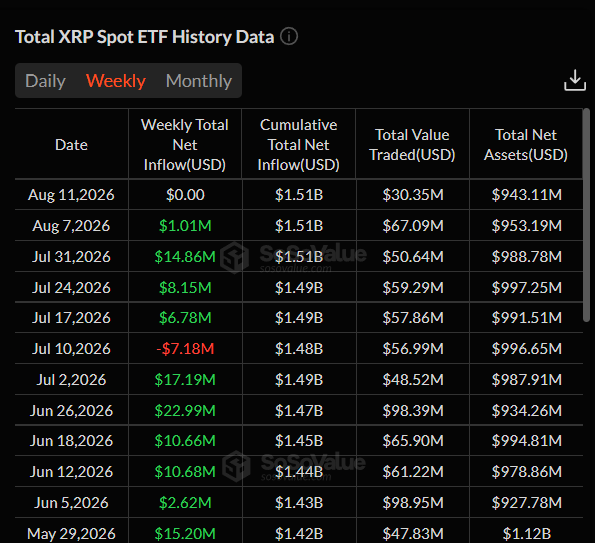Click the $988.78M net assets value
Screen dimensions: 595x543
point(527,257)
